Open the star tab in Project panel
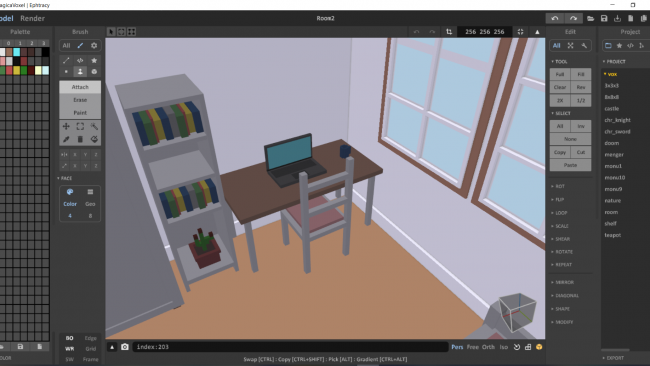 (x=619, y=46)
